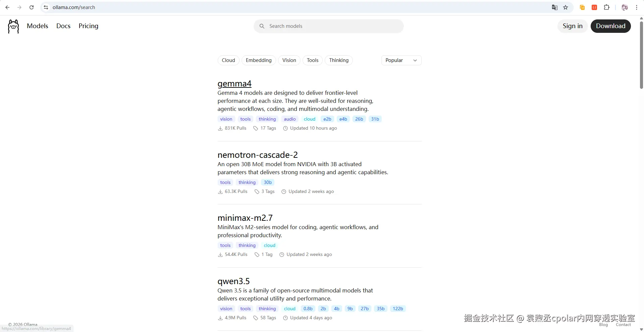
Task: Click 'Updated 10 hours ago' text
Action: point(314,128)
